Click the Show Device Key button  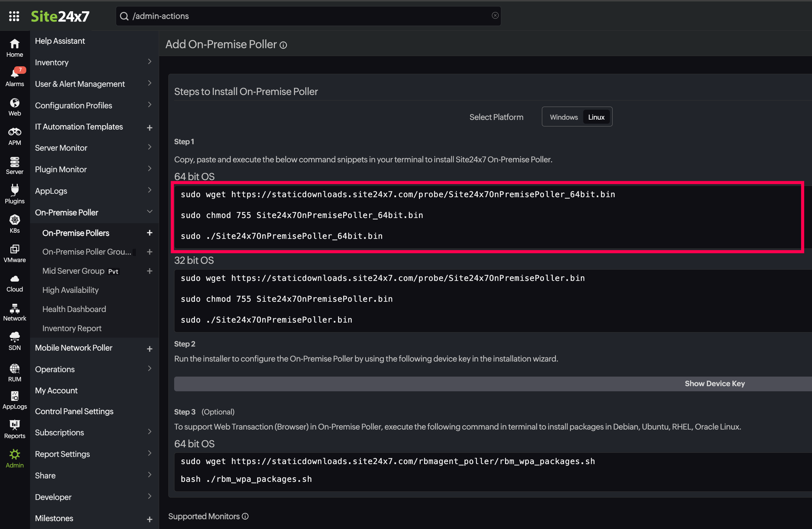coord(714,384)
